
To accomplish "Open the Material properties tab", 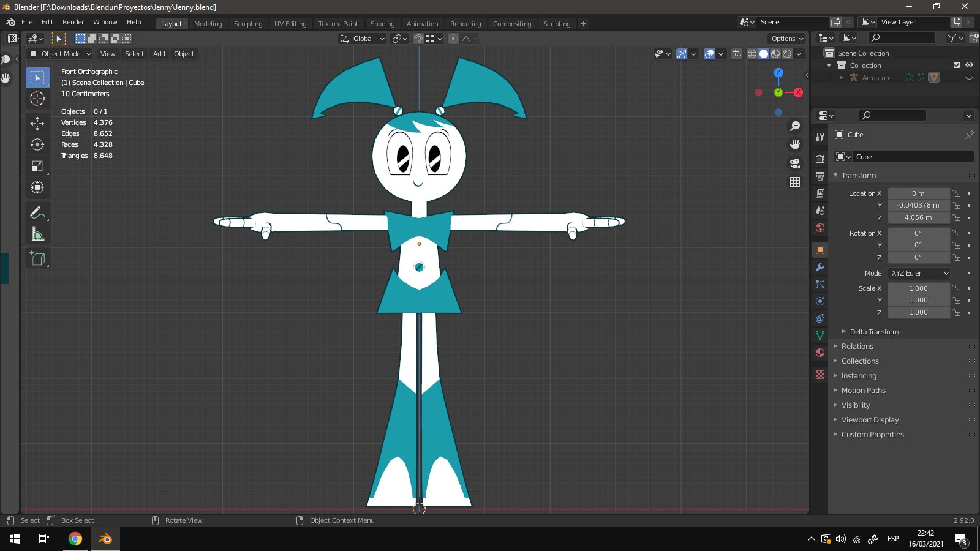I will click(820, 353).
